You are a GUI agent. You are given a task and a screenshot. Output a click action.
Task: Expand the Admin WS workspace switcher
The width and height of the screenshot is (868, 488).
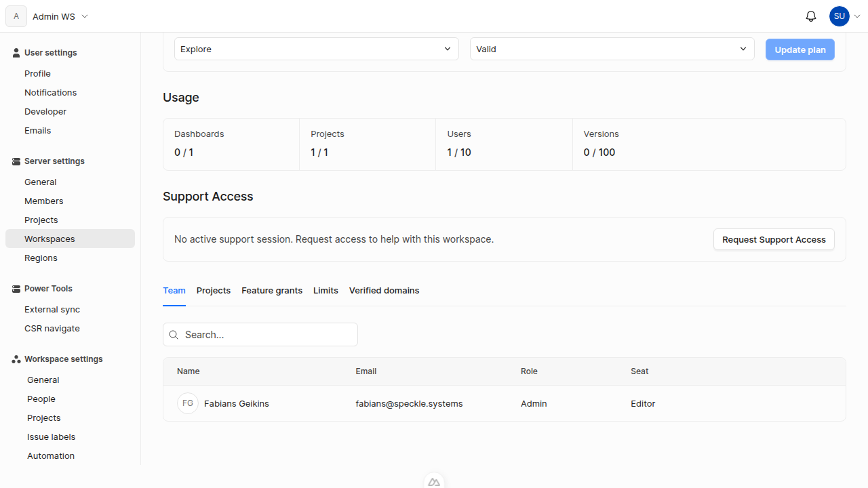[x=84, y=16]
